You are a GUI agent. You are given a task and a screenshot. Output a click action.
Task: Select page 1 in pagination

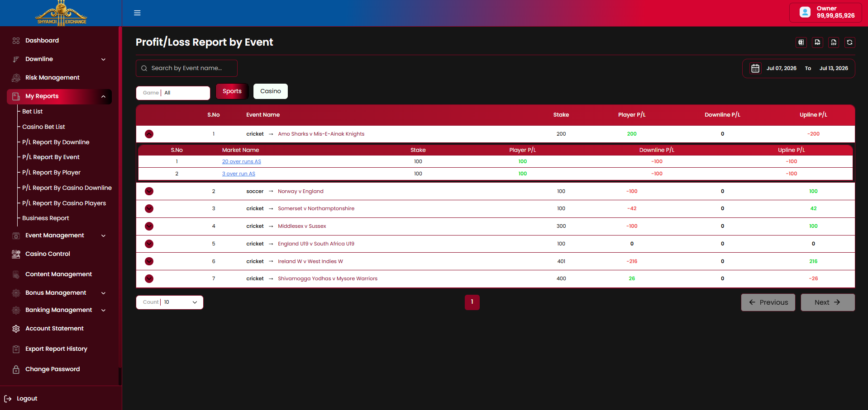472,302
